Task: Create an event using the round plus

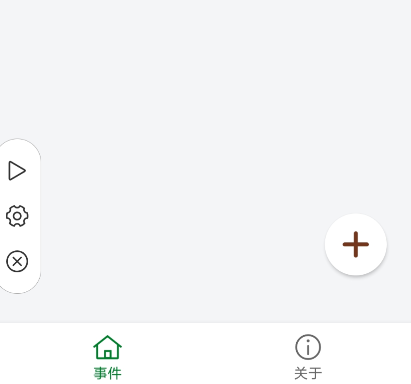Action: pos(356,244)
